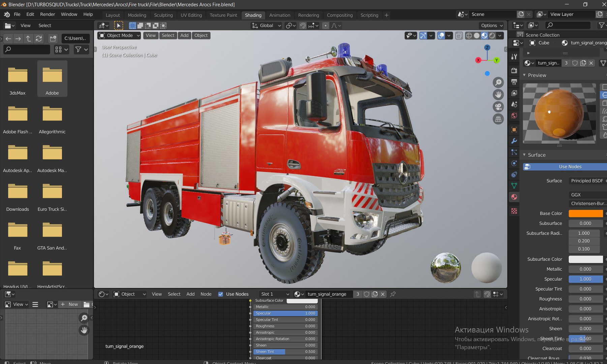Open the Tool properties tab

(514, 57)
